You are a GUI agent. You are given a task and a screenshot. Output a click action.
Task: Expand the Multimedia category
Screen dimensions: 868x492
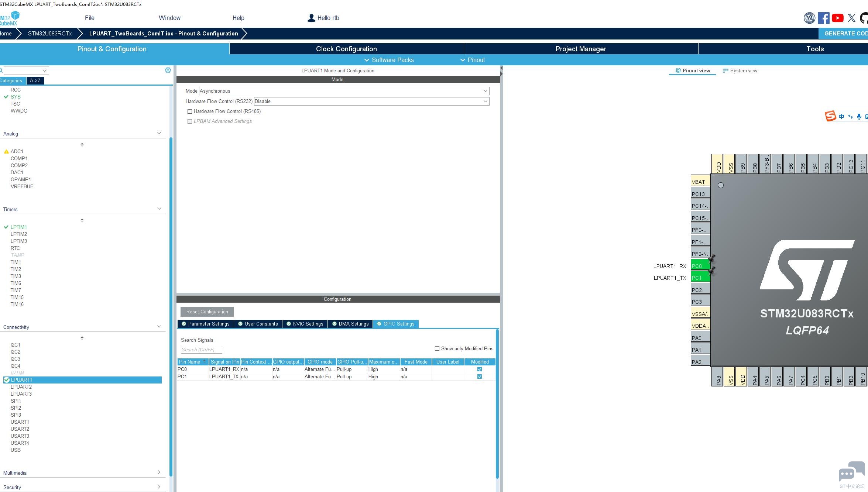[x=159, y=472]
